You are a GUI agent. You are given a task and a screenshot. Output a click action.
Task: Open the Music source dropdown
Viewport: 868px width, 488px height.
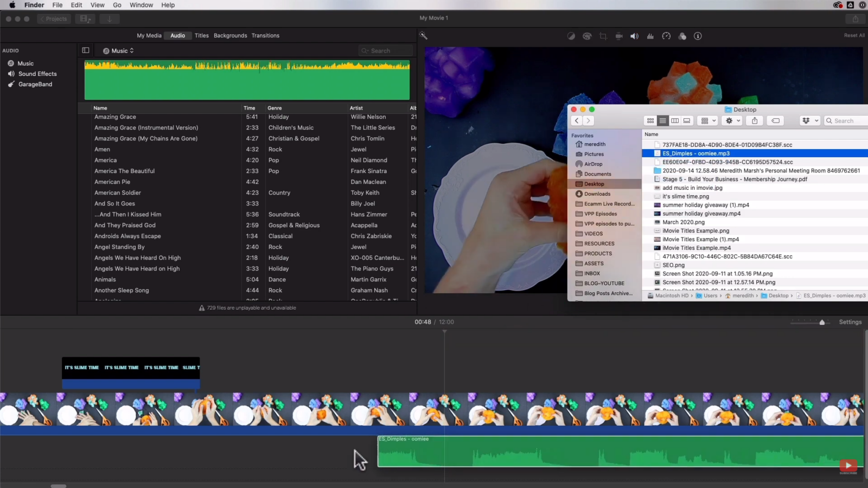[x=117, y=50]
